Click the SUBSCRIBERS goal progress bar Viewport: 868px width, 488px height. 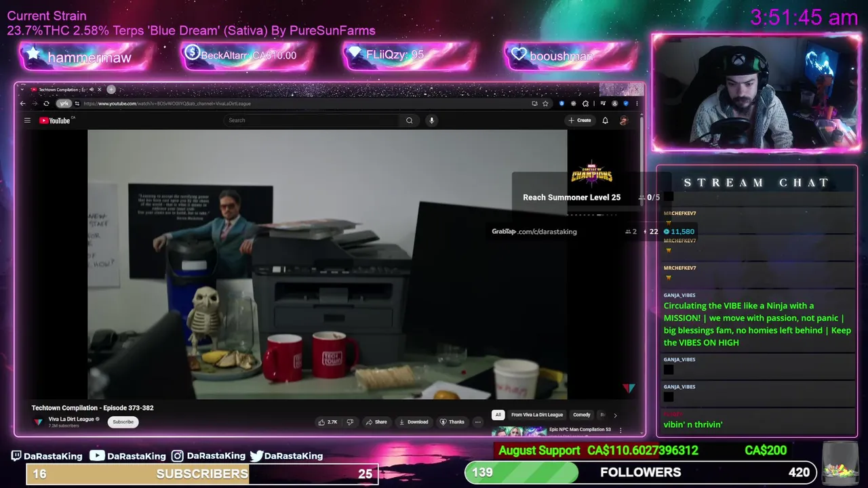[202, 474]
